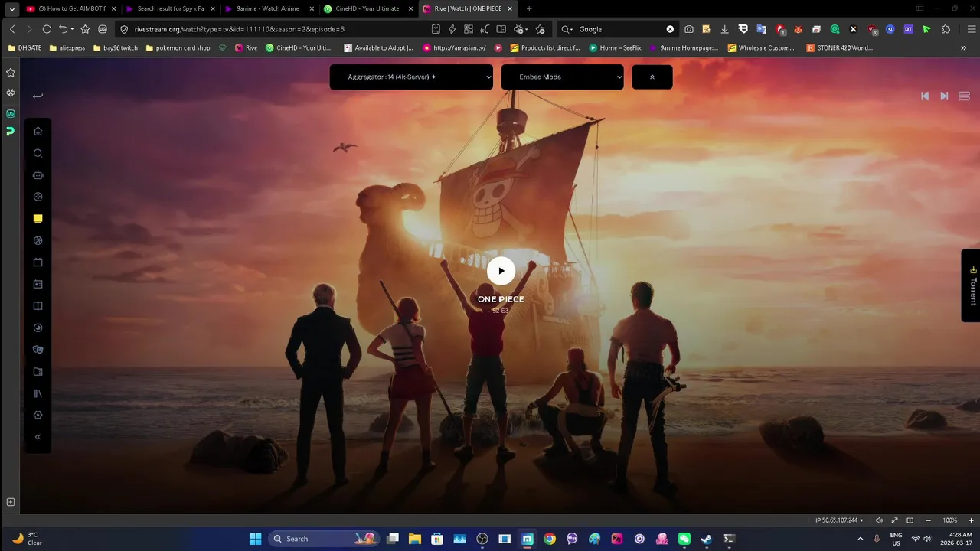The width and height of the screenshot is (980, 551).
Task: Open Rive settings gear icon
Action: 38,416
